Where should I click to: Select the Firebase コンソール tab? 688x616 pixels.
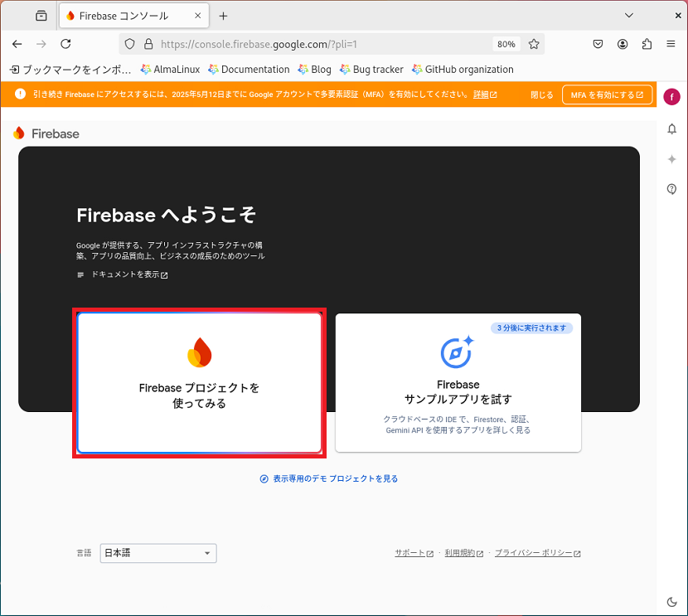click(133, 16)
